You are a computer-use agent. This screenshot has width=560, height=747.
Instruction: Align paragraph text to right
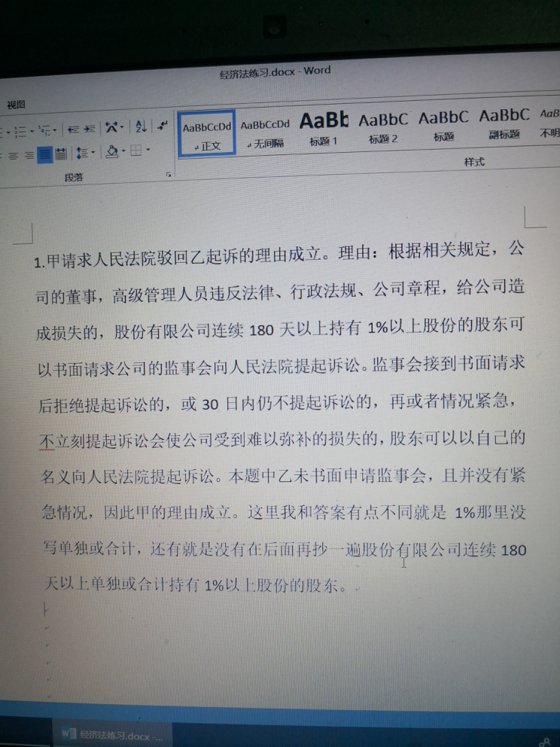[29, 155]
